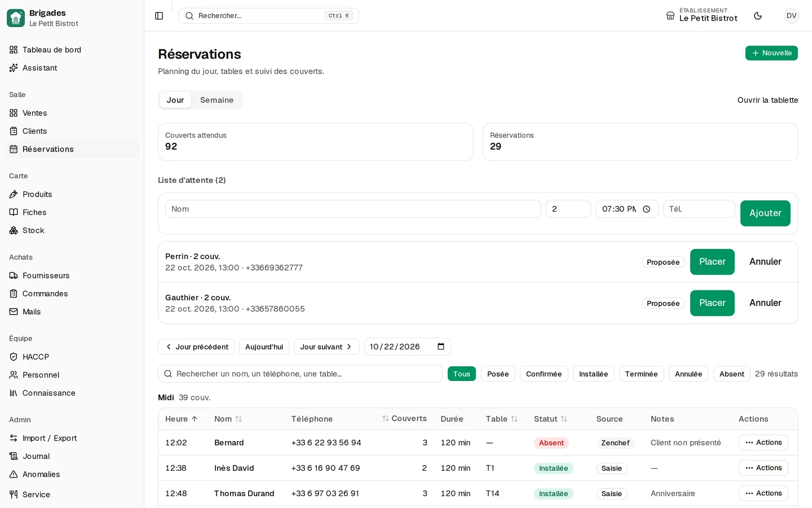The image size is (812, 508).
Task: Click Ouvrir la tablette link
Action: pyautogui.click(x=767, y=100)
